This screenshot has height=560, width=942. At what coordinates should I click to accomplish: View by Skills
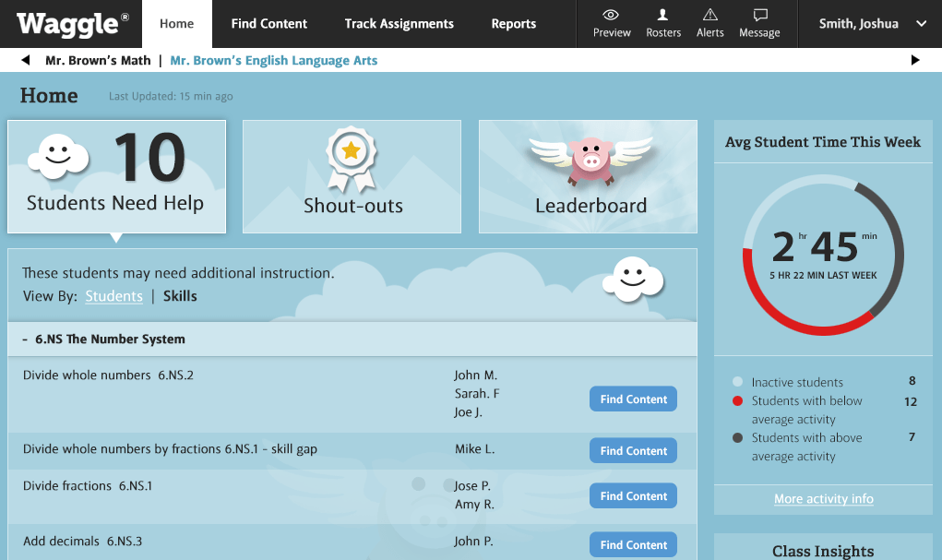point(180,296)
